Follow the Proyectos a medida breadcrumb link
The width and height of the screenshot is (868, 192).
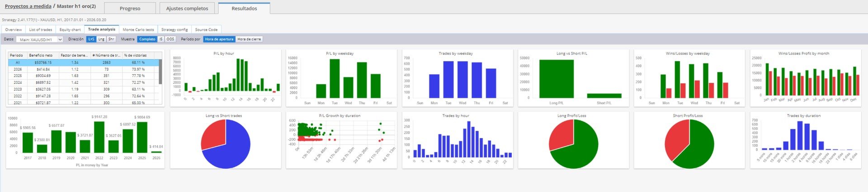[28, 6]
